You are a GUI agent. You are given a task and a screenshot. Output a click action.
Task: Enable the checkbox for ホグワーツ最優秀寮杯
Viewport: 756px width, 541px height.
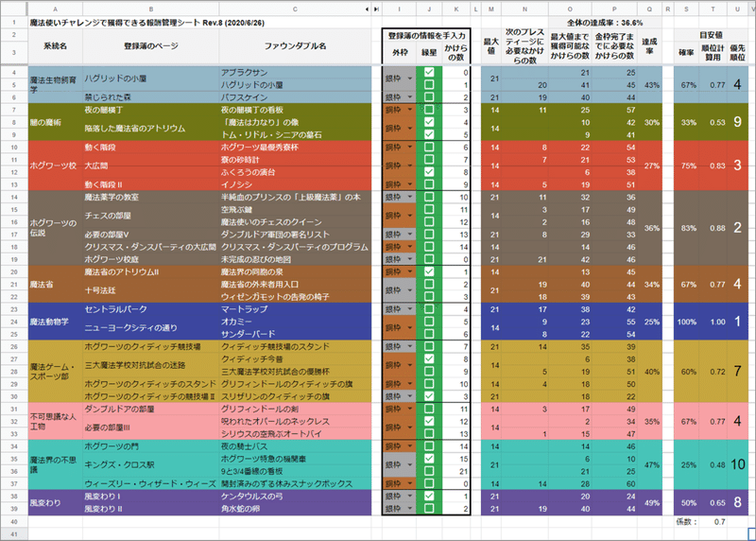coord(429,148)
